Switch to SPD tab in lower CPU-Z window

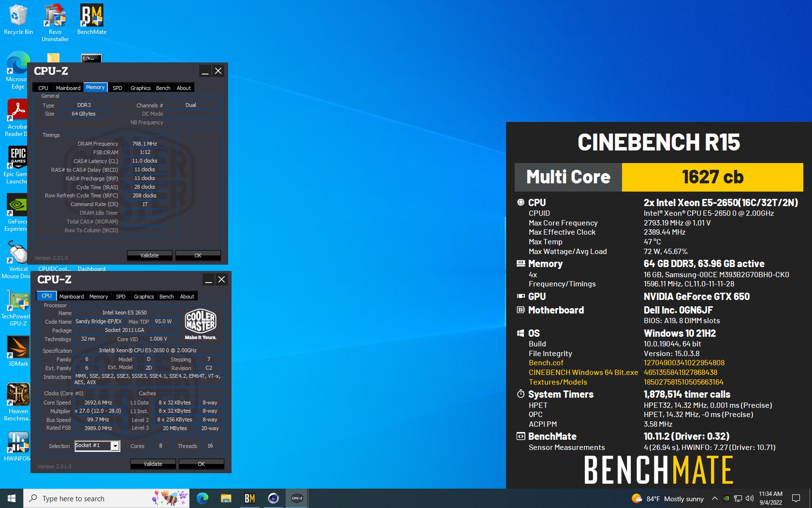pyautogui.click(x=121, y=297)
